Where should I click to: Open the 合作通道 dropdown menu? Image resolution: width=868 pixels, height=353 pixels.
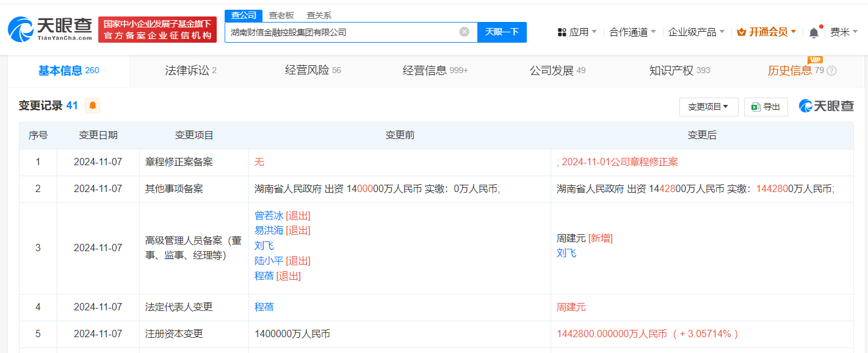[632, 32]
